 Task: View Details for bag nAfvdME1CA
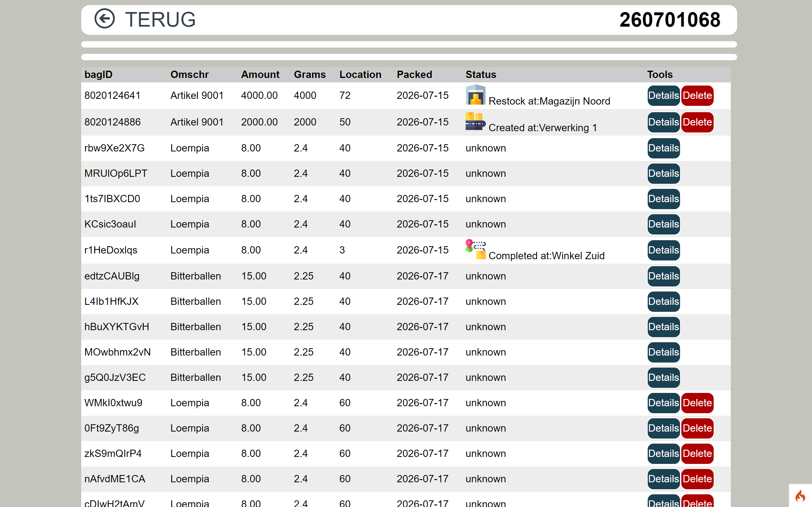pyautogui.click(x=663, y=479)
